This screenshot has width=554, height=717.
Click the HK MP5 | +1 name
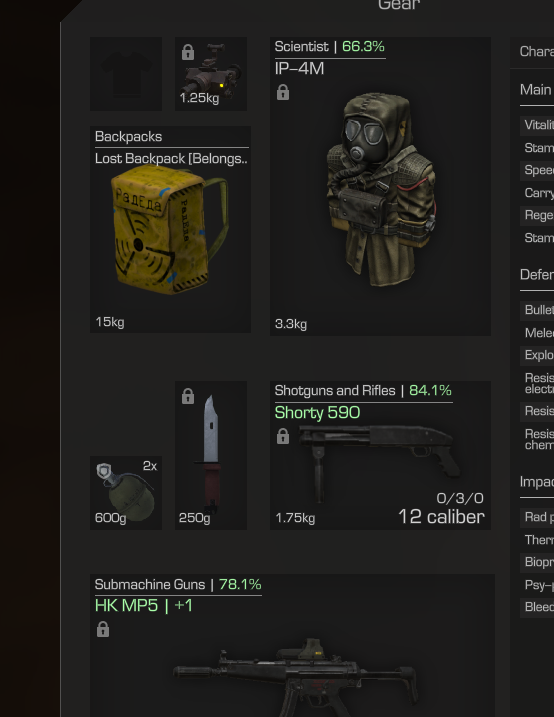pyautogui.click(x=144, y=606)
